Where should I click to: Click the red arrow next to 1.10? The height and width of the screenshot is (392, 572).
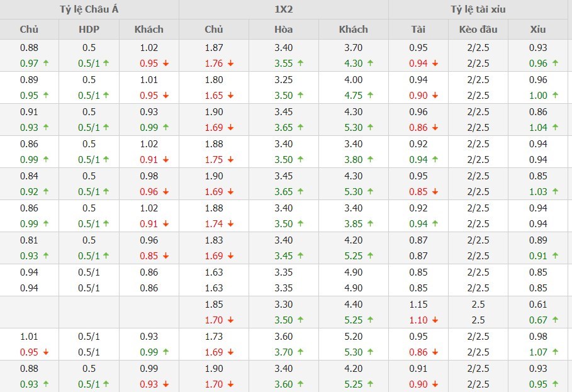coord(435,320)
